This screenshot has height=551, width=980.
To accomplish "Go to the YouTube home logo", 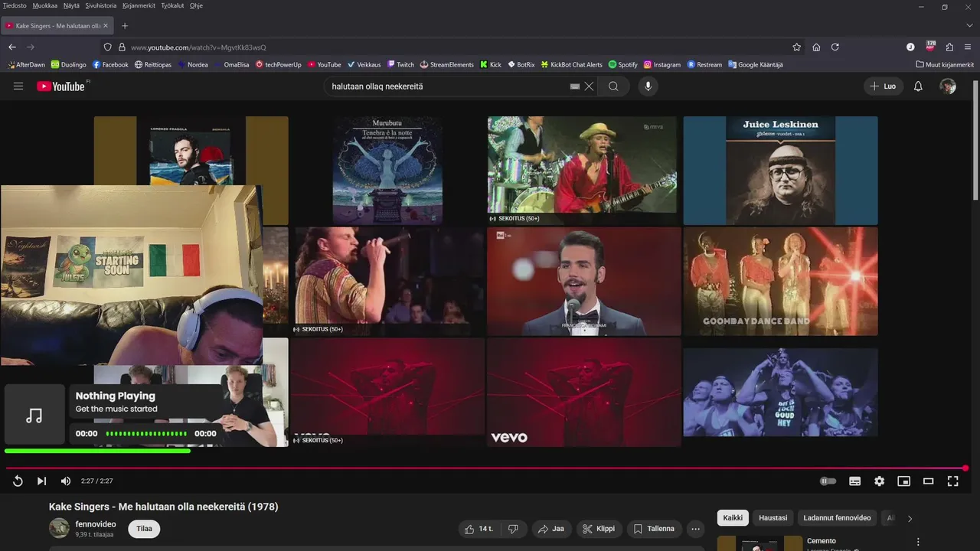I will pos(61,86).
